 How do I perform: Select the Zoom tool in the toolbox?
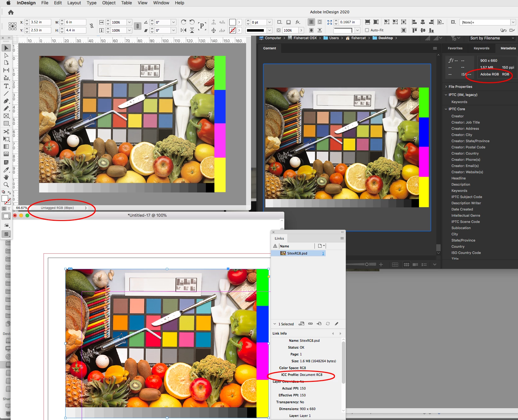6,185
